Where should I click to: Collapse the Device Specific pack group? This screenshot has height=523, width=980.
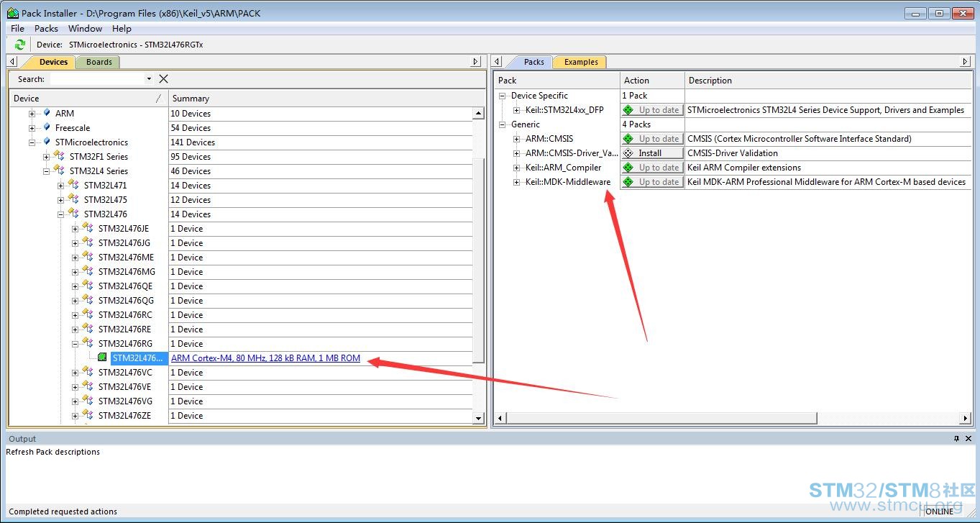point(503,96)
